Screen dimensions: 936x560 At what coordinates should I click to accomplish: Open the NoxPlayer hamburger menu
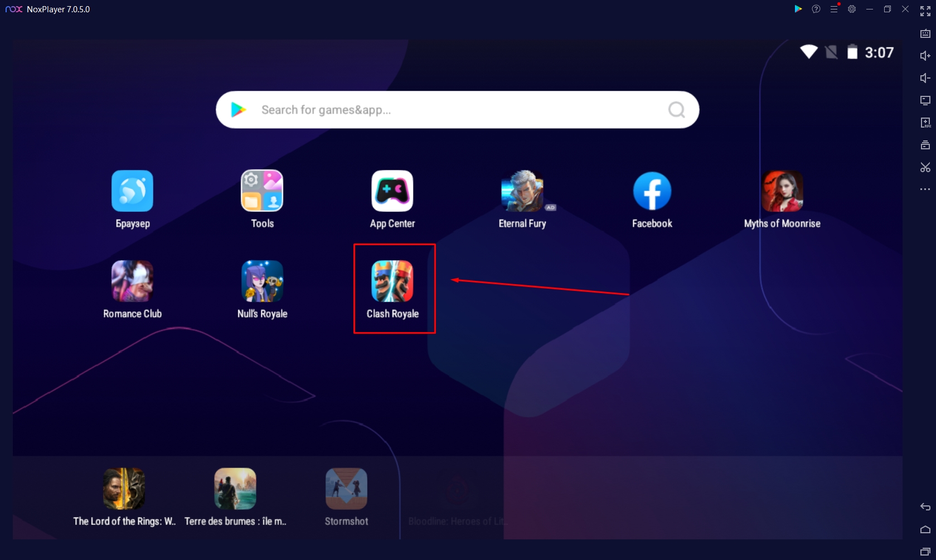tap(834, 9)
